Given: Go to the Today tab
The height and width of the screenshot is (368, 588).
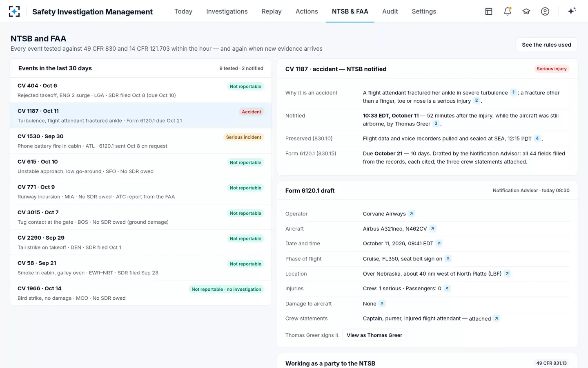Looking at the screenshot, I should point(183,11).
